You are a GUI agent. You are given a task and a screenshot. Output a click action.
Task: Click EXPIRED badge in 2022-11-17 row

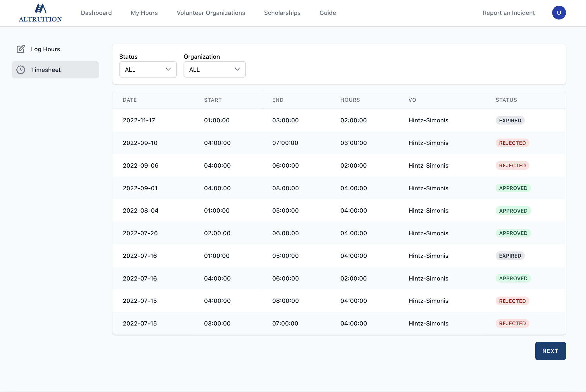510,120
